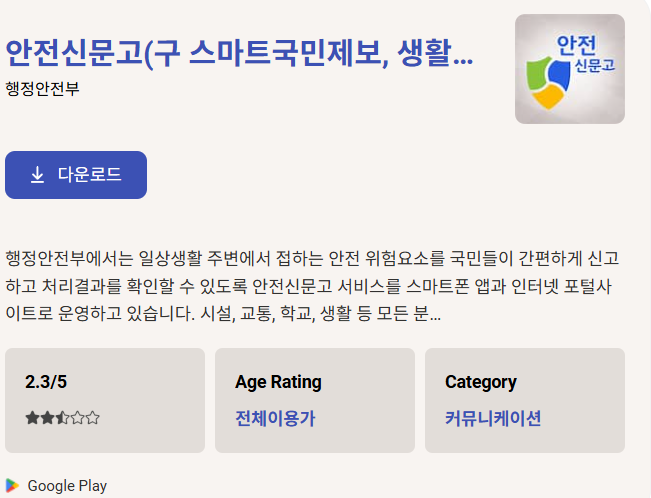Click the developer name 행정안전부
The height and width of the screenshot is (498, 651).
[42, 88]
